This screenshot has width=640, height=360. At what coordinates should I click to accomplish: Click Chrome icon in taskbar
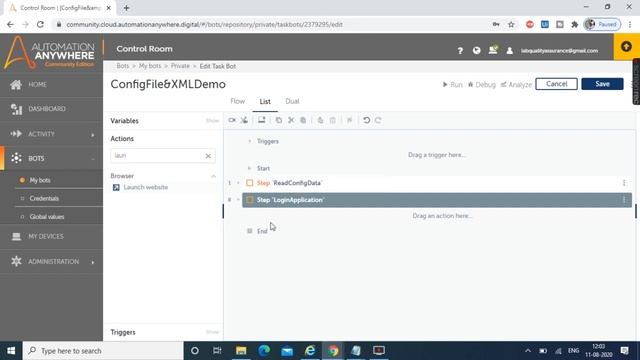point(333,351)
